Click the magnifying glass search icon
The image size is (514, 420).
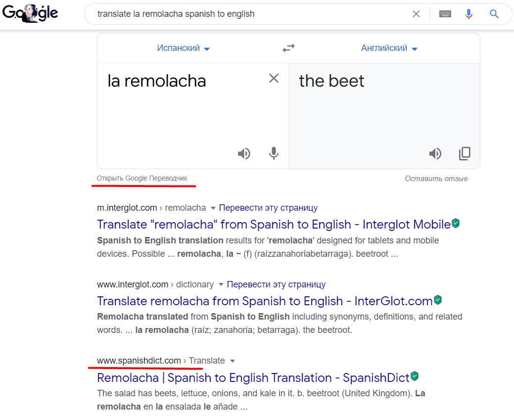click(494, 14)
